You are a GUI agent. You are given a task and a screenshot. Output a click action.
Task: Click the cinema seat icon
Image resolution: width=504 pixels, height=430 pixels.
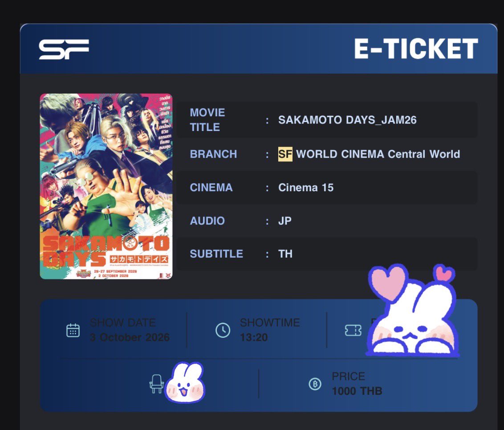point(157,384)
